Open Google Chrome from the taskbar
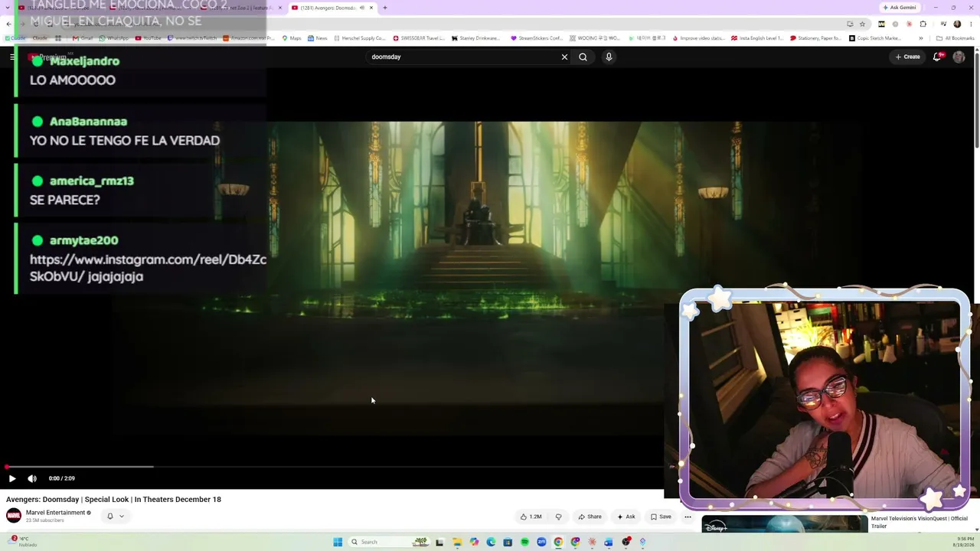The width and height of the screenshot is (980, 551). pos(558,542)
